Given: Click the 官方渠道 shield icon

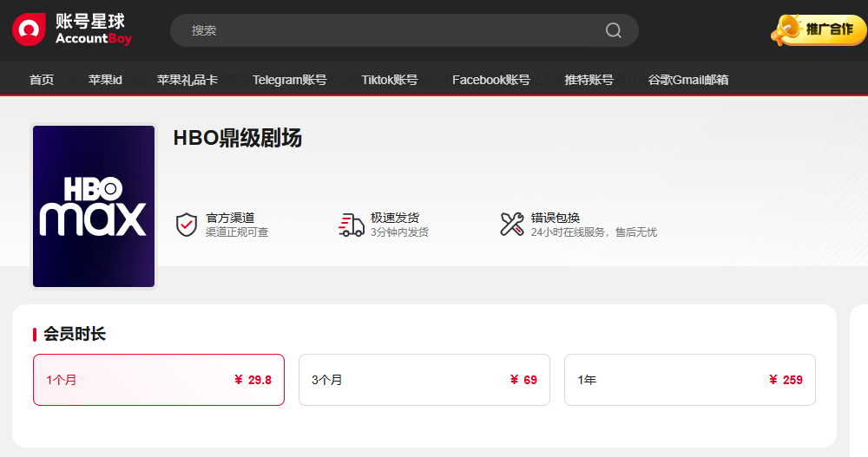Looking at the screenshot, I should [x=187, y=225].
